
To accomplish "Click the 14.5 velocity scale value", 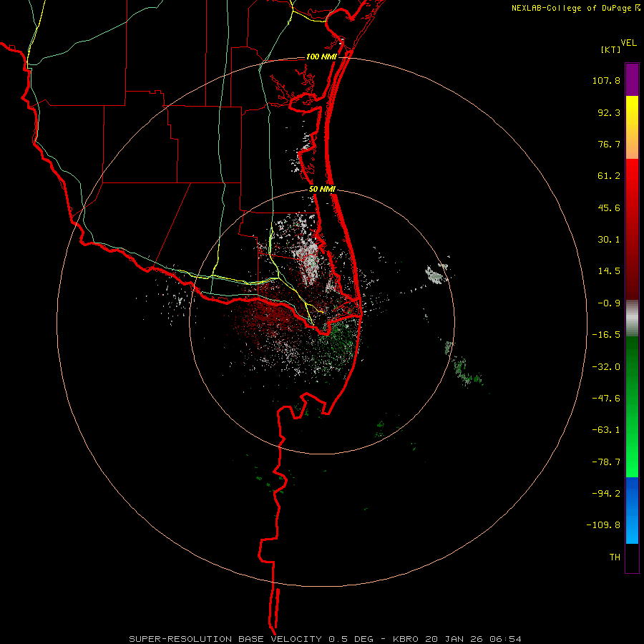I will (x=609, y=271).
